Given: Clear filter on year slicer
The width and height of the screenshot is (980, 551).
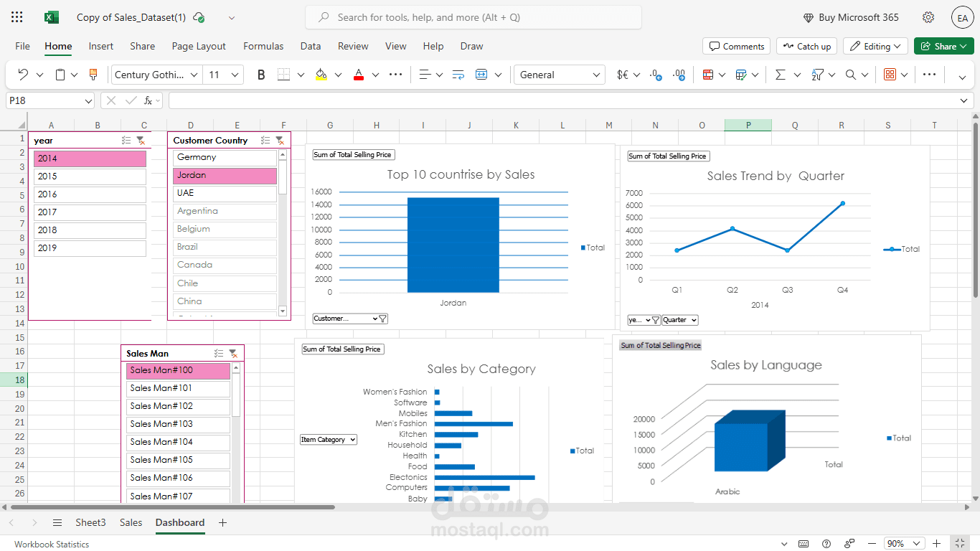Looking at the screenshot, I should click(140, 141).
